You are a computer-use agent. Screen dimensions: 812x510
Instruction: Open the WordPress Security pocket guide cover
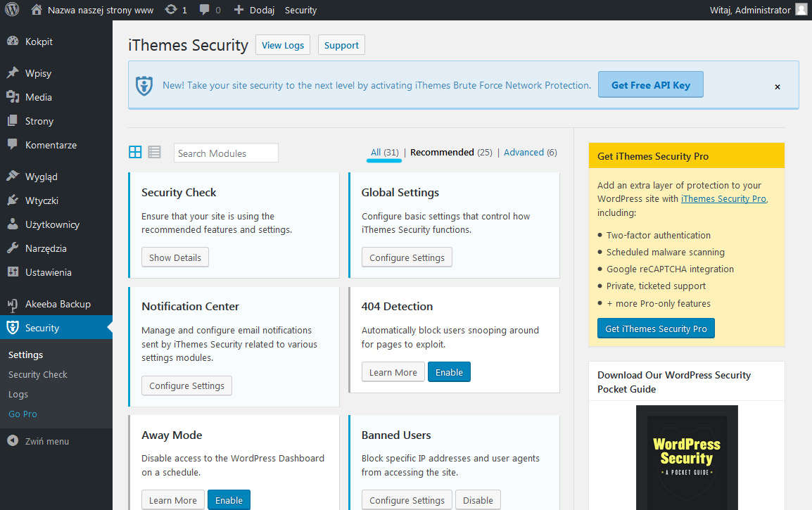(x=687, y=458)
